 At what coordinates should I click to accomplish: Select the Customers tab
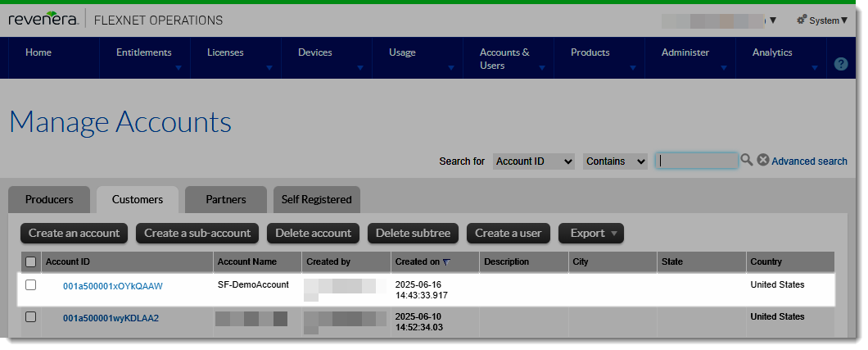coord(138,200)
